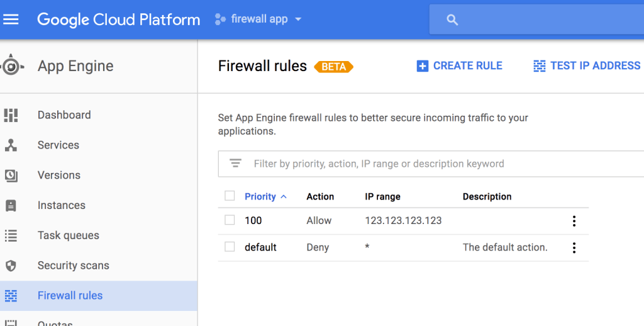Open the firewall app project dropdown

tap(258, 19)
